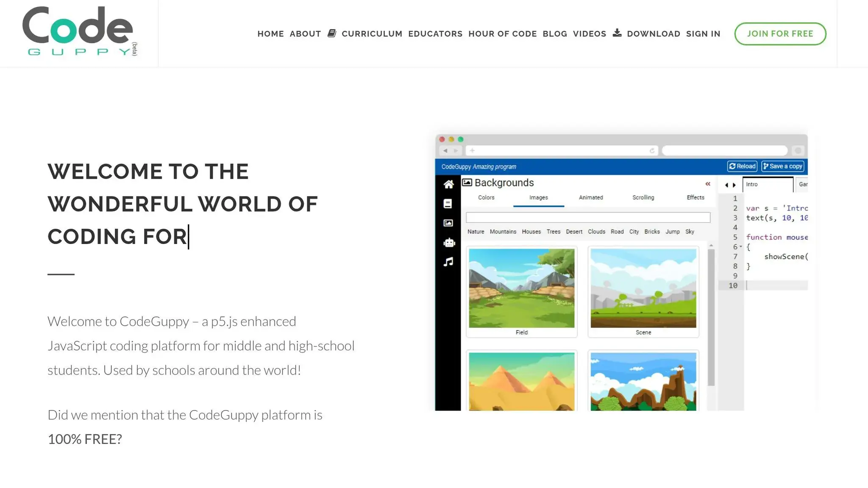Go to the CURRICULUM page
The height and width of the screenshot is (488, 868).
[x=372, y=34]
